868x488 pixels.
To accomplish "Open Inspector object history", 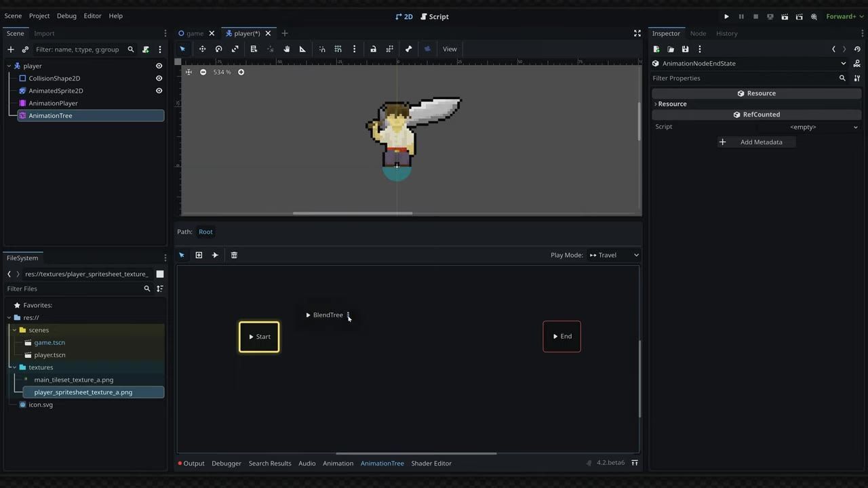I will 857,49.
